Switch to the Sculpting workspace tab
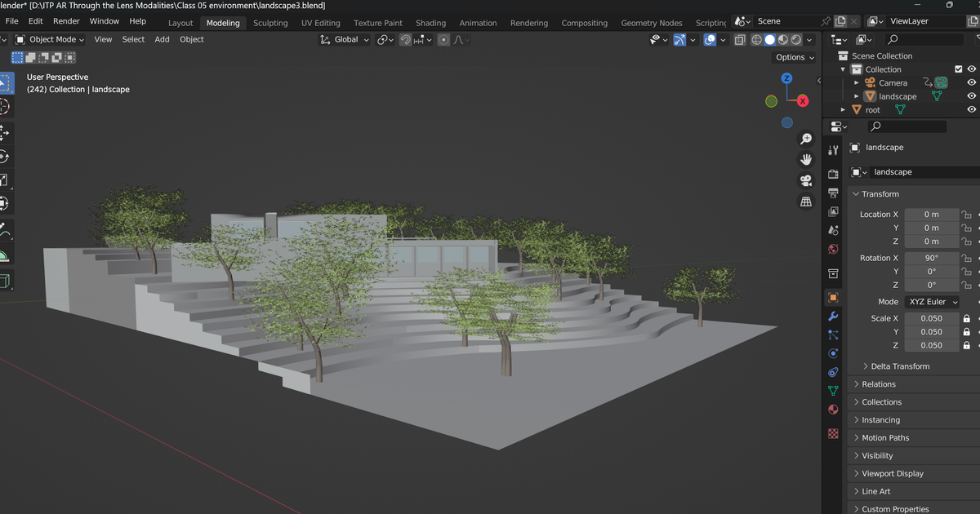 tap(270, 23)
